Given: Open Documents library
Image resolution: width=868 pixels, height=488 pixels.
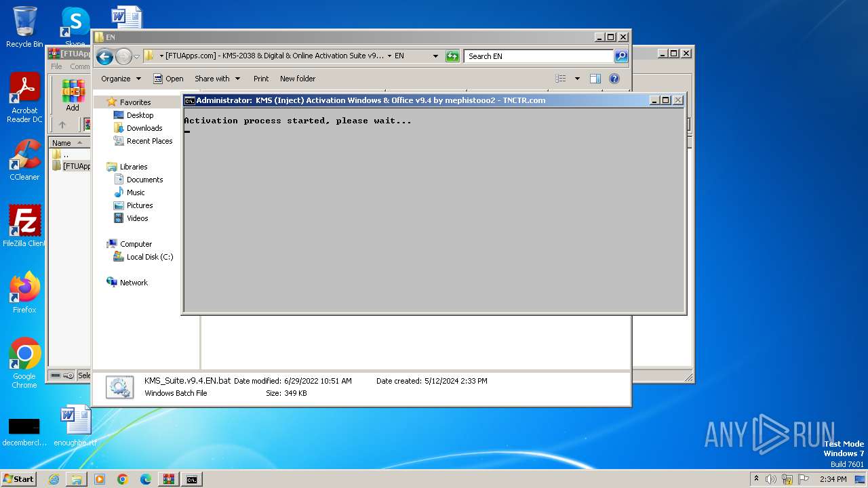Looking at the screenshot, I should tap(144, 180).
